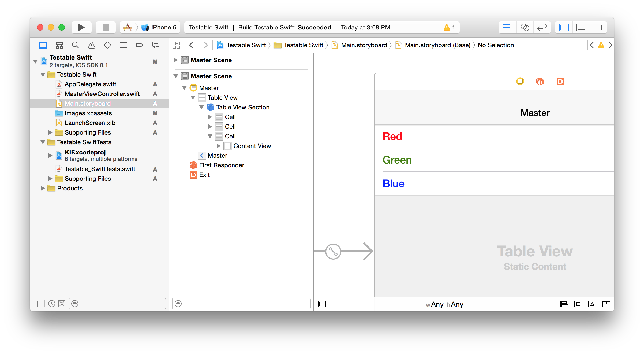Toggle the Navigator panel visibility
This screenshot has height=354, width=644.
(x=564, y=27)
